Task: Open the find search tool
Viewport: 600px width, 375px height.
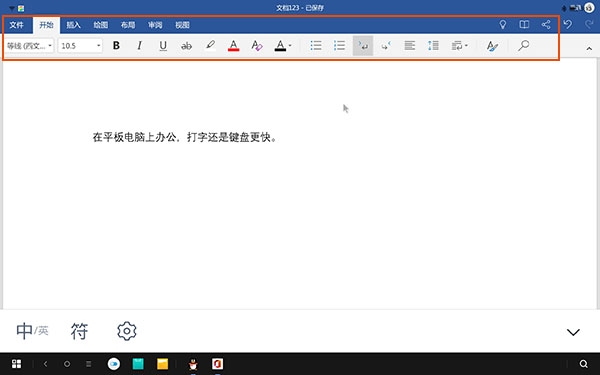Action: (x=523, y=46)
